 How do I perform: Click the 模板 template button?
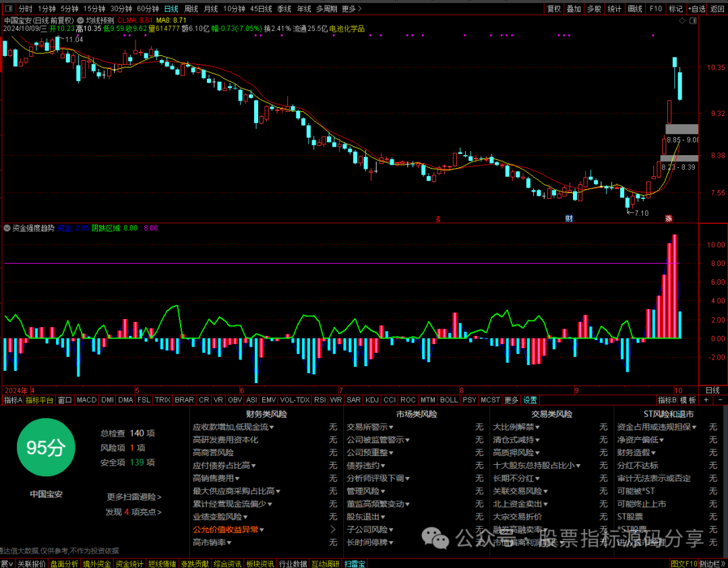[688, 400]
